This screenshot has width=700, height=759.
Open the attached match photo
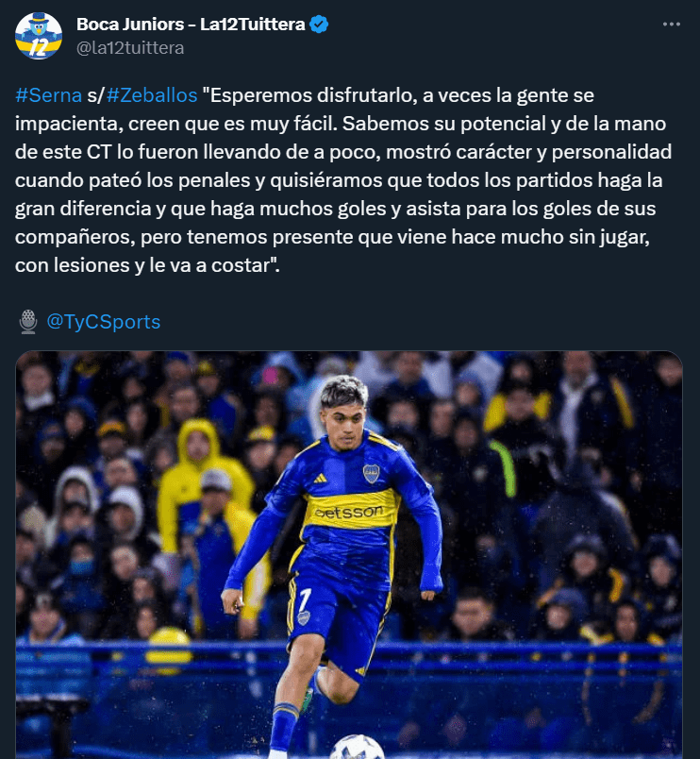tap(349, 555)
